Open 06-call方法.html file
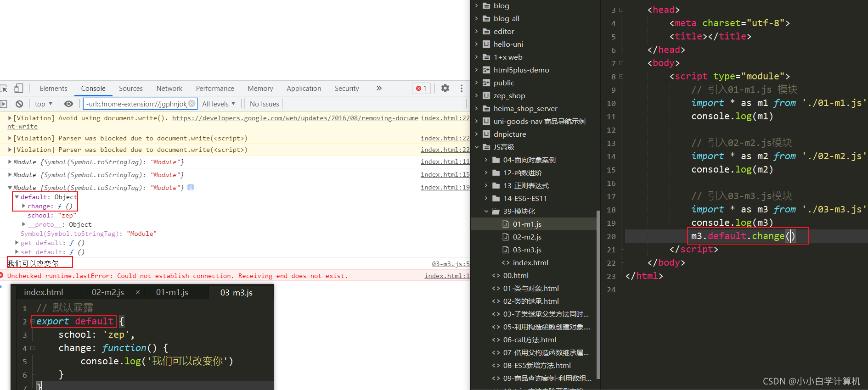 point(529,340)
